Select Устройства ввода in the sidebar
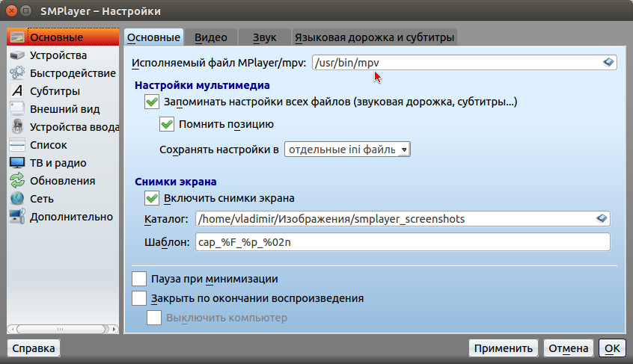The image size is (633, 364). click(63, 127)
